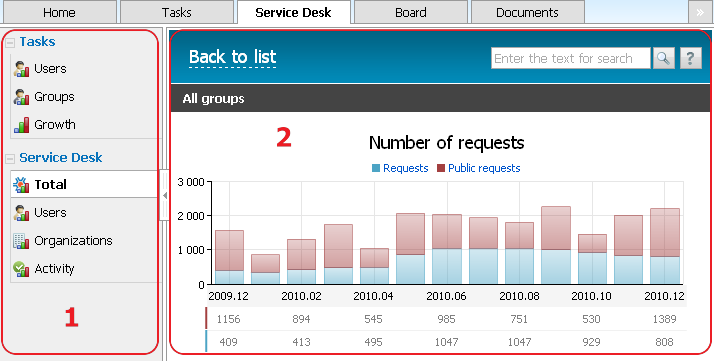This screenshot has height=361, width=714.
Task: Click the Growth bar chart icon
Action: pyautogui.click(x=21, y=125)
